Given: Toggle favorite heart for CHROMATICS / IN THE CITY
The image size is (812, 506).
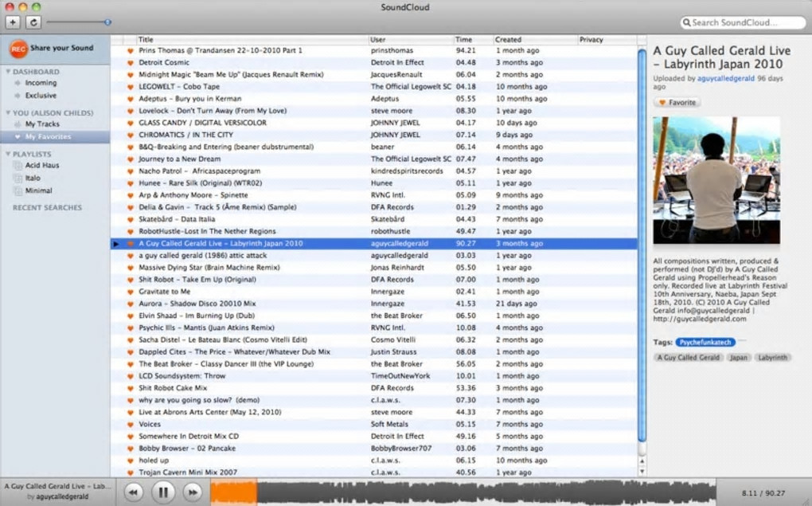Looking at the screenshot, I should (x=131, y=135).
